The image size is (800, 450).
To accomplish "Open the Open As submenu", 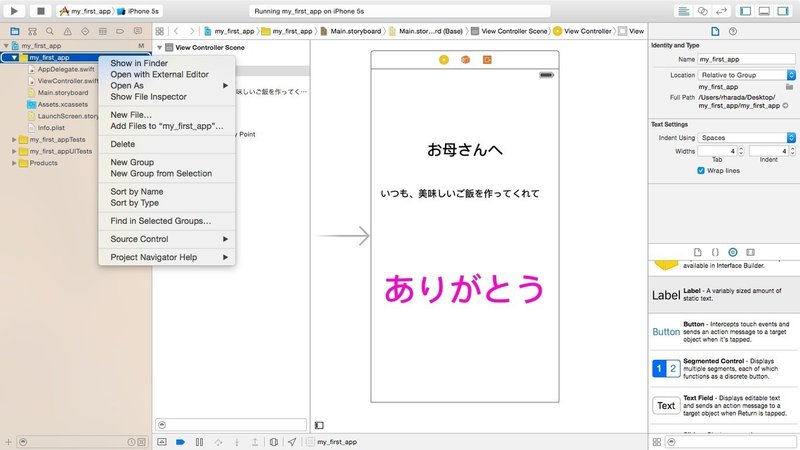I will tap(167, 85).
